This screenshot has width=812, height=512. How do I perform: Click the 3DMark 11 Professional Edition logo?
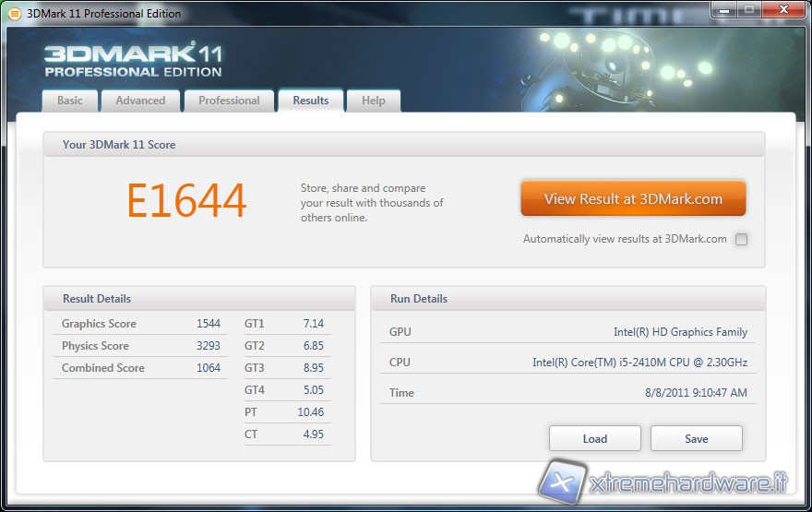(133, 60)
